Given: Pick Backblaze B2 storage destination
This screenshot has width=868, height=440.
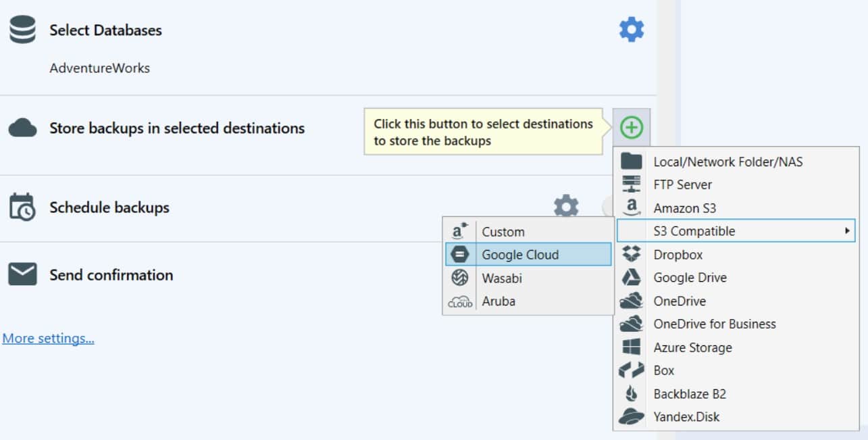Looking at the screenshot, I should point(691,393).
